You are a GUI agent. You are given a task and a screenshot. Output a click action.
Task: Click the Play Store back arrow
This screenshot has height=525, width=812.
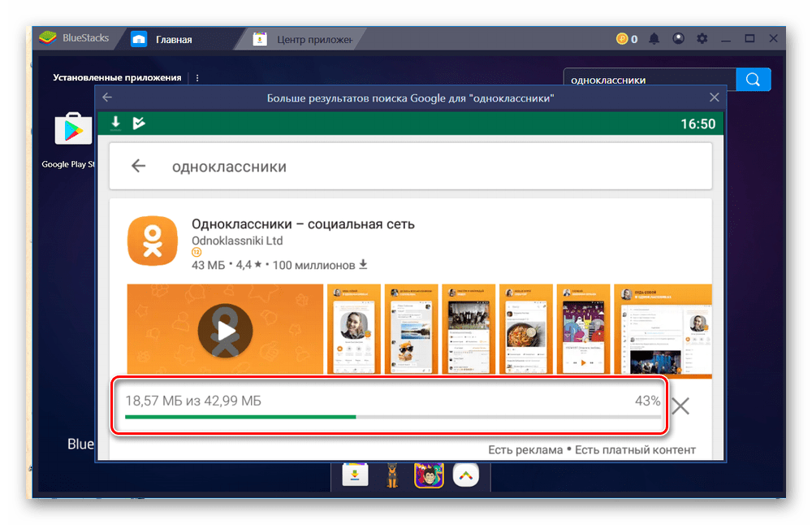(139, 166)
